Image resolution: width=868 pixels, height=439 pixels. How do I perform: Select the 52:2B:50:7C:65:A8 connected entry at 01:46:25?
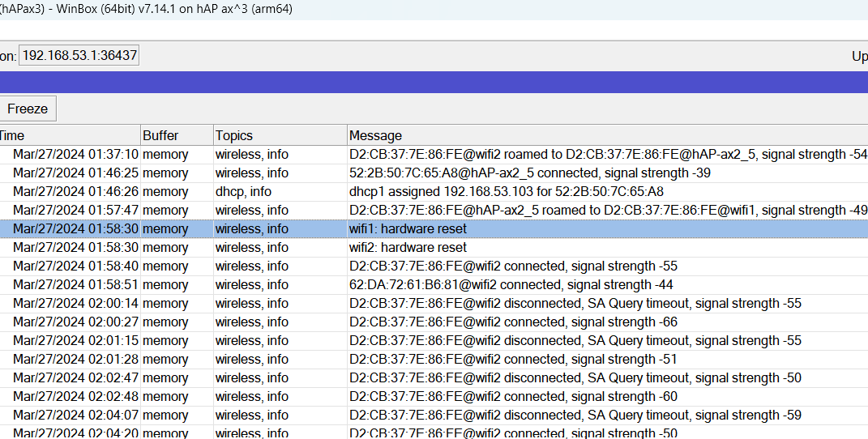tap(519, 173)
